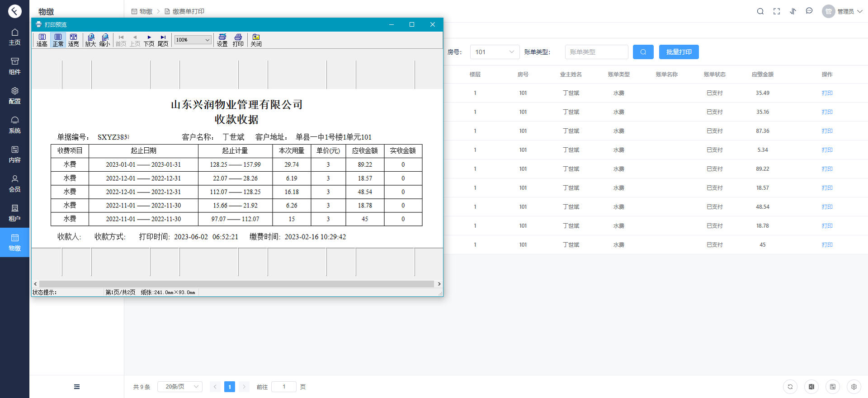Click 打印 link for the 45 row
868x398 pixels.
pyautogui.click(x=827, y=245)
